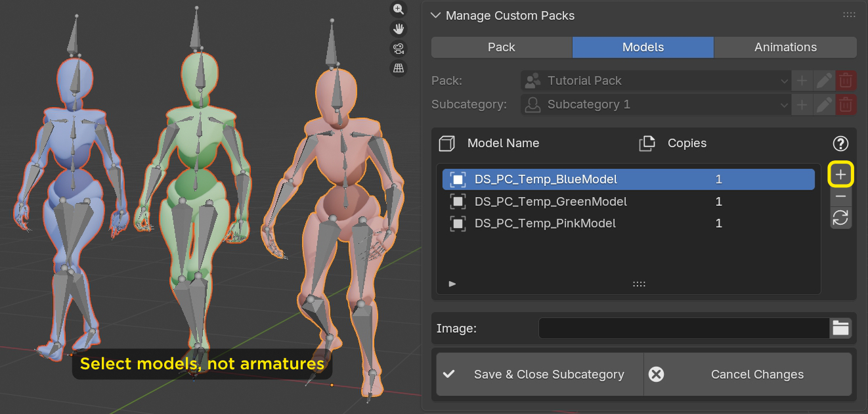This screenshot has height=414, width=868.
Task: Select DS_PC_Temp_PinkModel in the list
Action: coord(545,223)
